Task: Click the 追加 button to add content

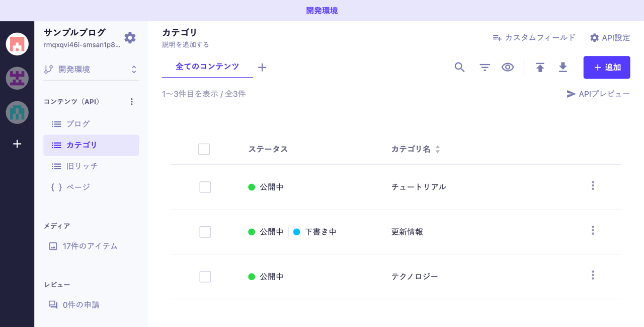Action: pyautogui.click(x=606, y=67)
